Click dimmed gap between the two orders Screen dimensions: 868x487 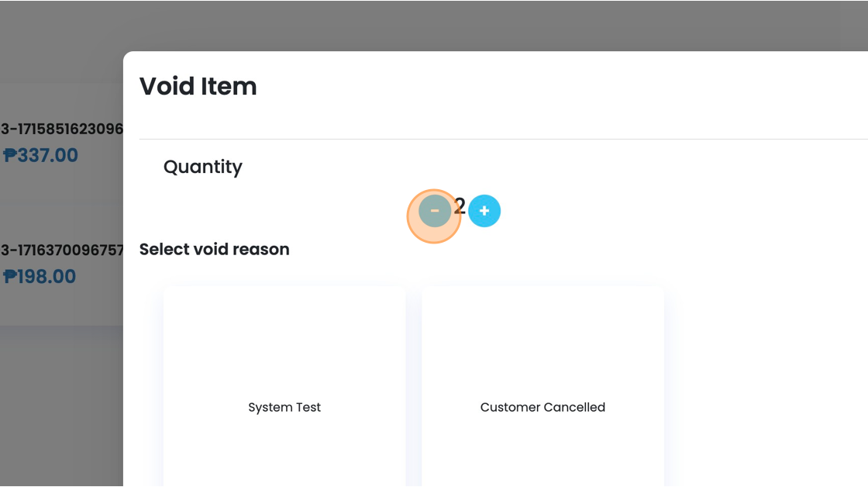pos(61,204)
